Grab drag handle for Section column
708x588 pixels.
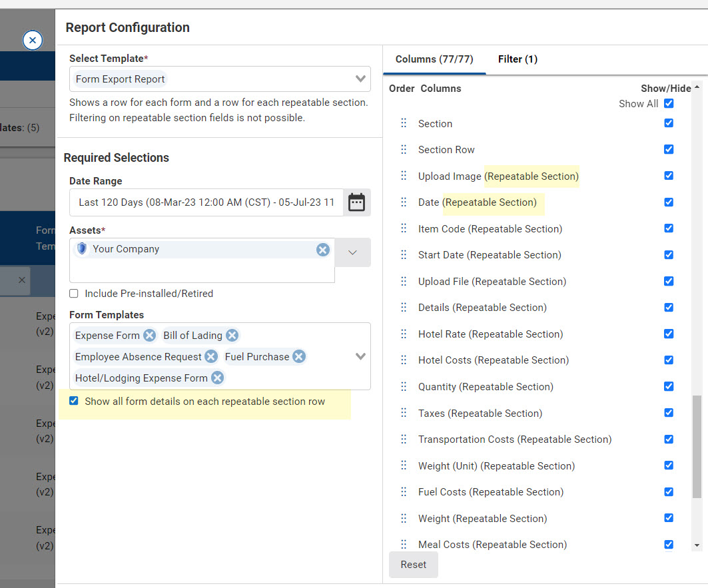click(404, 123)
